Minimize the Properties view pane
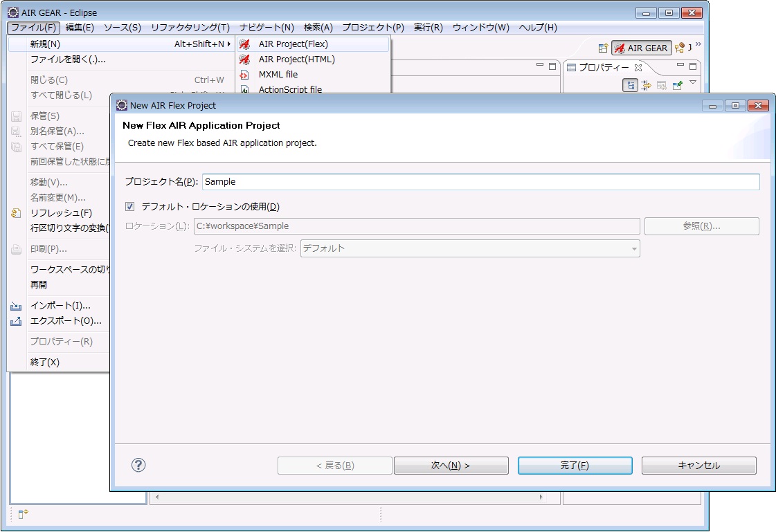This screenshot has width=776, height=532. (x=680, y=65)
